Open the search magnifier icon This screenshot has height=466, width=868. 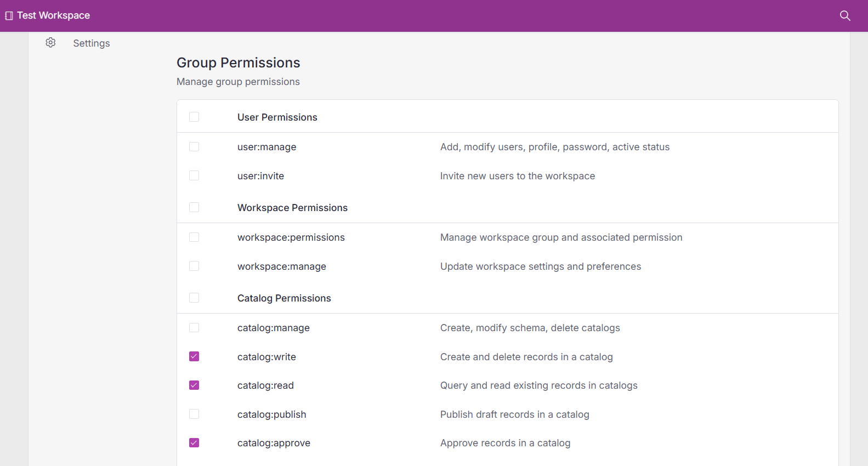pos(845,15)
